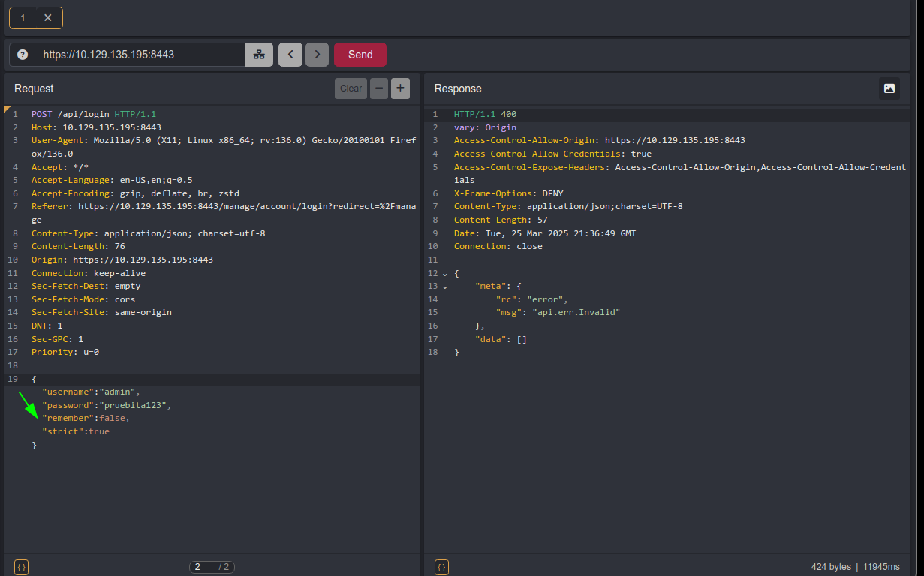Click the Clear button in Request panel
The image size is (924, 576).
point(351,88)
